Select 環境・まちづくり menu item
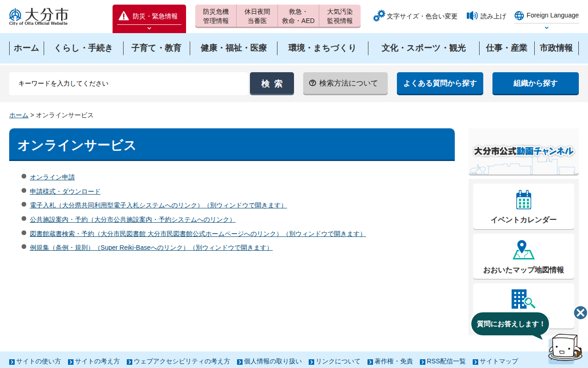588x368 pixels. pyautogui.click(x=322, y=48)
